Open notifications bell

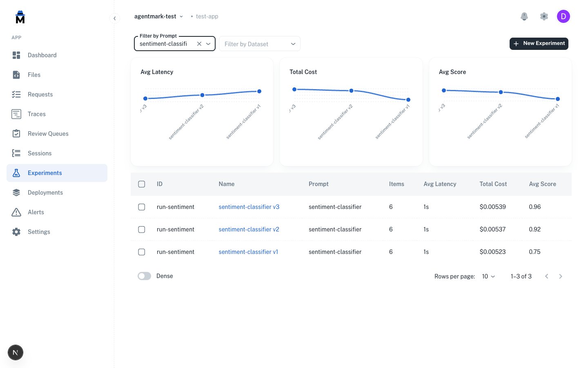point(524,16)
